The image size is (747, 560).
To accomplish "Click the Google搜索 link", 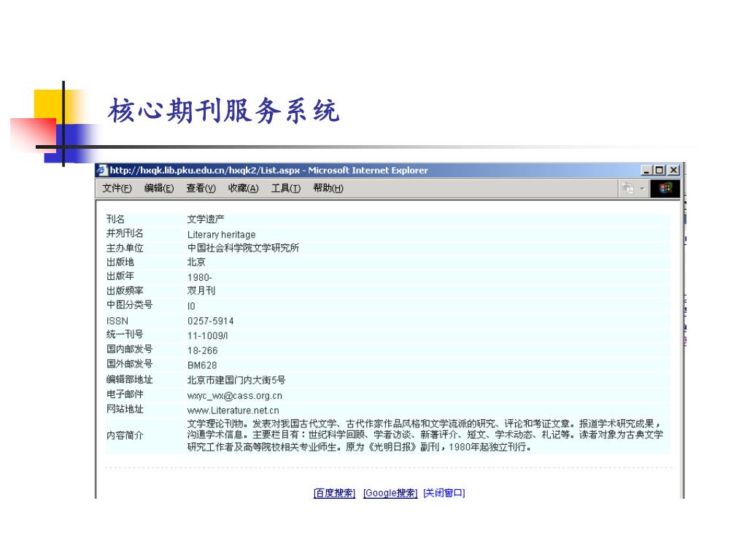I will (390, 493).
